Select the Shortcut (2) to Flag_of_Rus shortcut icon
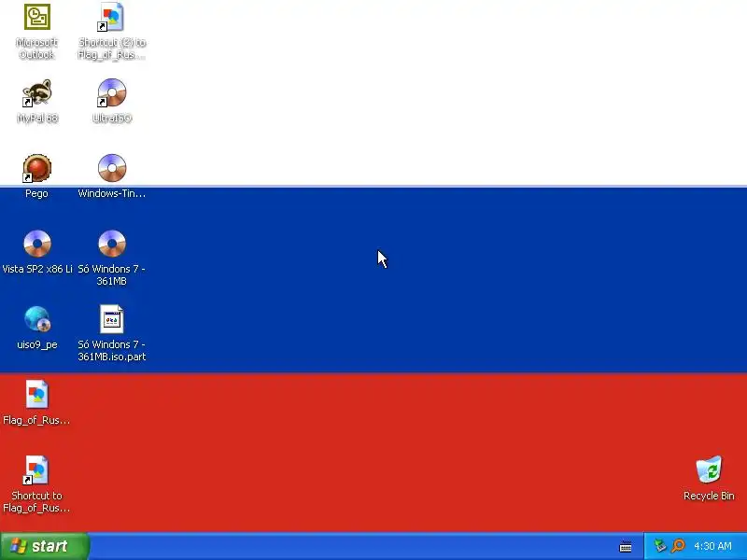This screenshot has width=747, height=560. click(x=111, y=17)
